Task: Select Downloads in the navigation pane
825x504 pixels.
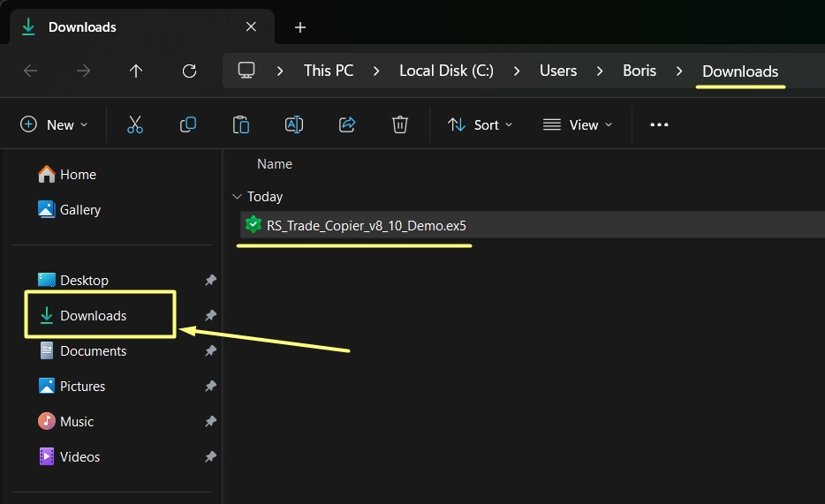Action: coord(94,315)
